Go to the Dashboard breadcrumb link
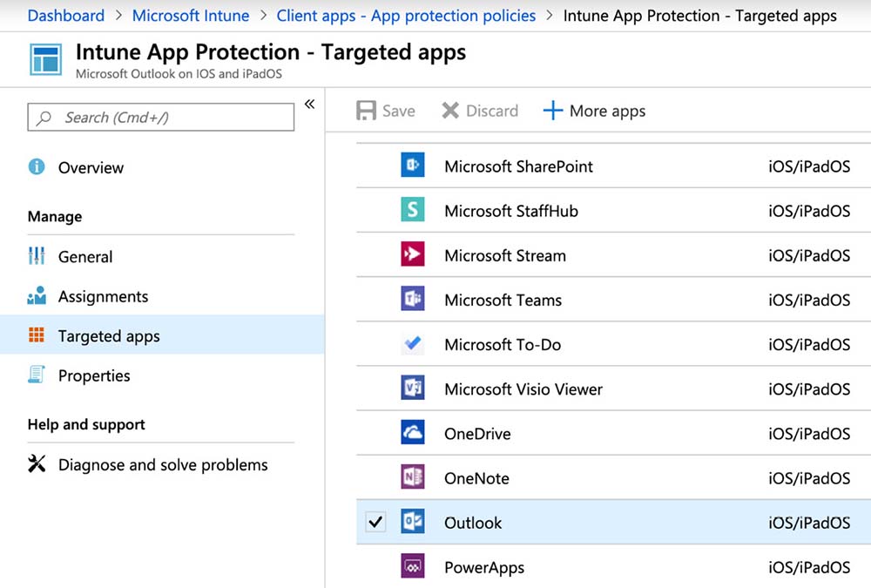This screenshot has height=588, width=871. pos(66,16)
